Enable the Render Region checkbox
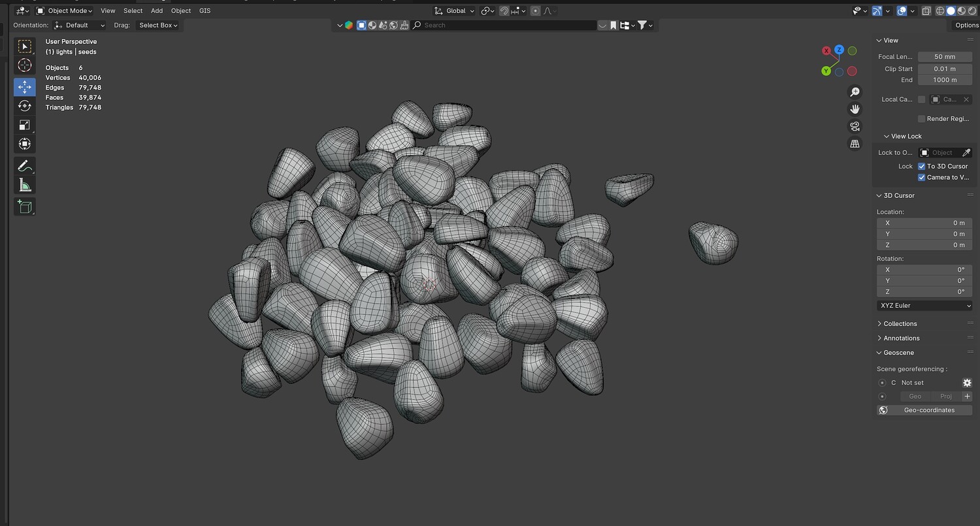 click(921, 119)
